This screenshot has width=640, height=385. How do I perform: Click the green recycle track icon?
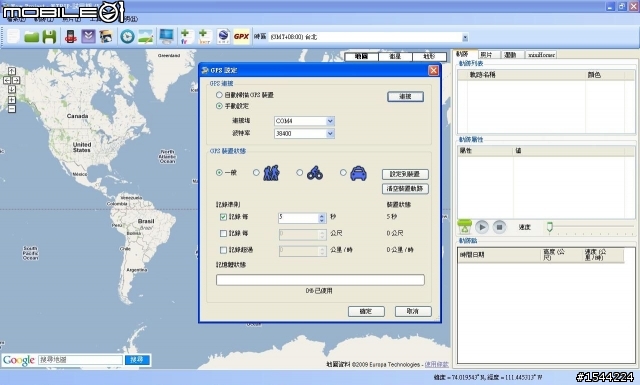pos(464,227)
